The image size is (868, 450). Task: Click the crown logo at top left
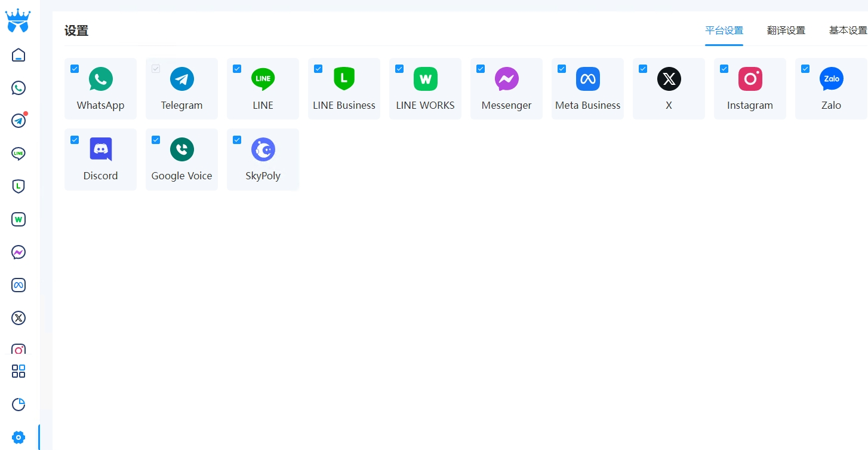[x=18, y=21]
